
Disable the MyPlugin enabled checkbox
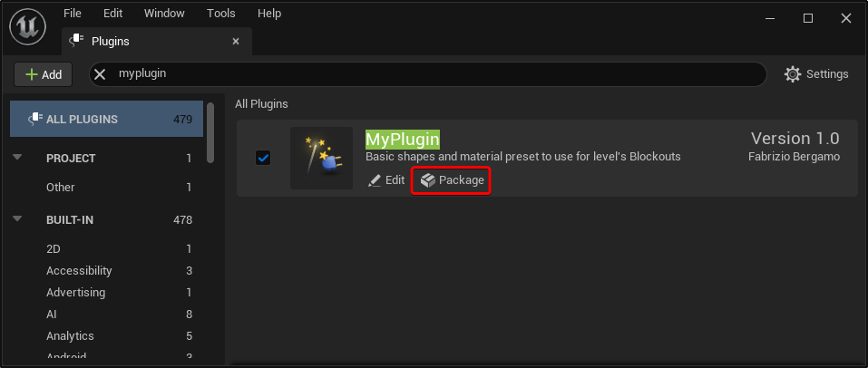[x=263, y=159]
